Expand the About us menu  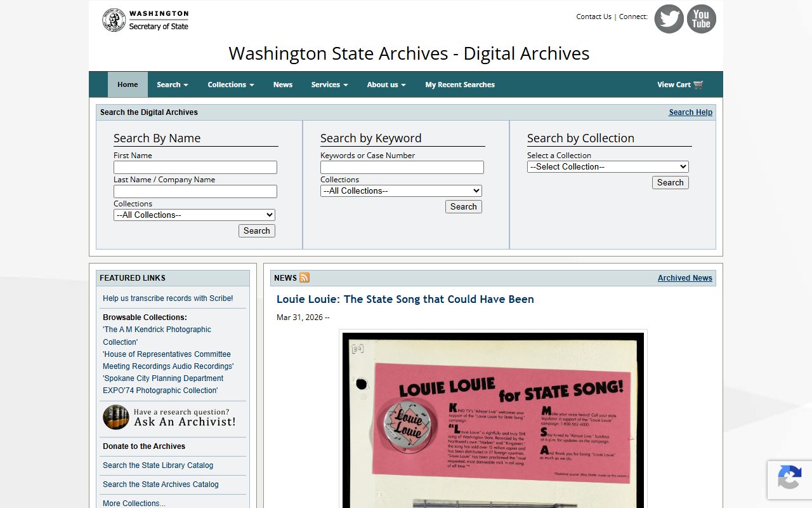[x=386, y=84]
